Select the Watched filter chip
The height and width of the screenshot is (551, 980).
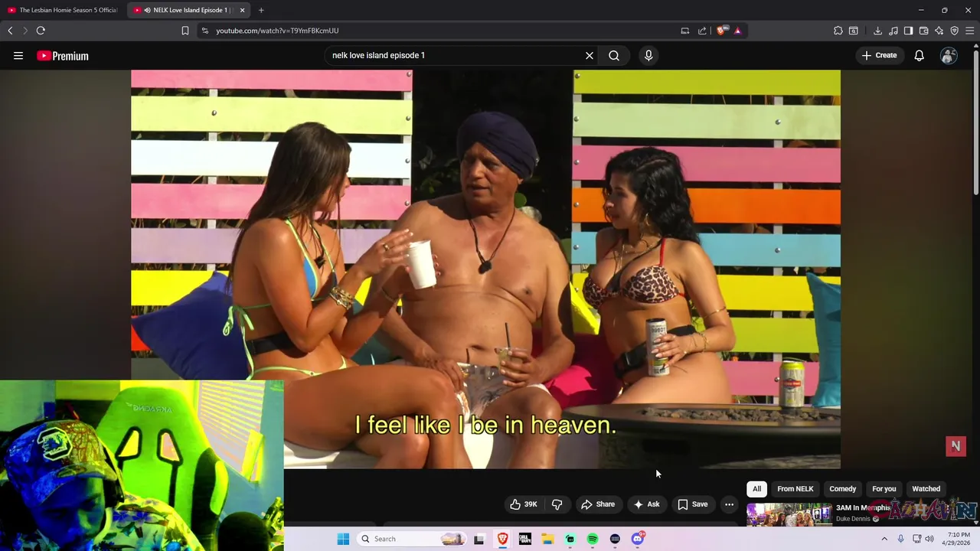[x=926, y=489]
